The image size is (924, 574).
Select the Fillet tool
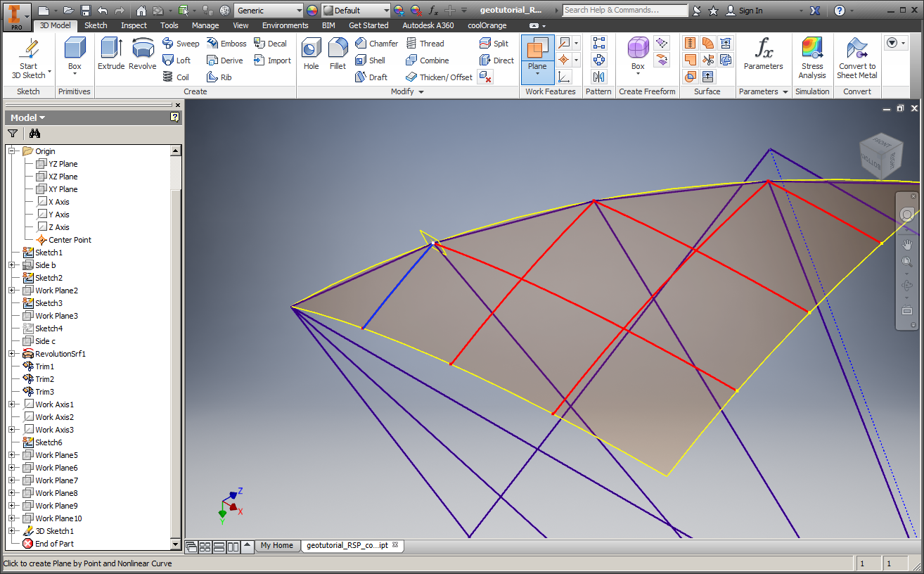[x=338, y=53]
